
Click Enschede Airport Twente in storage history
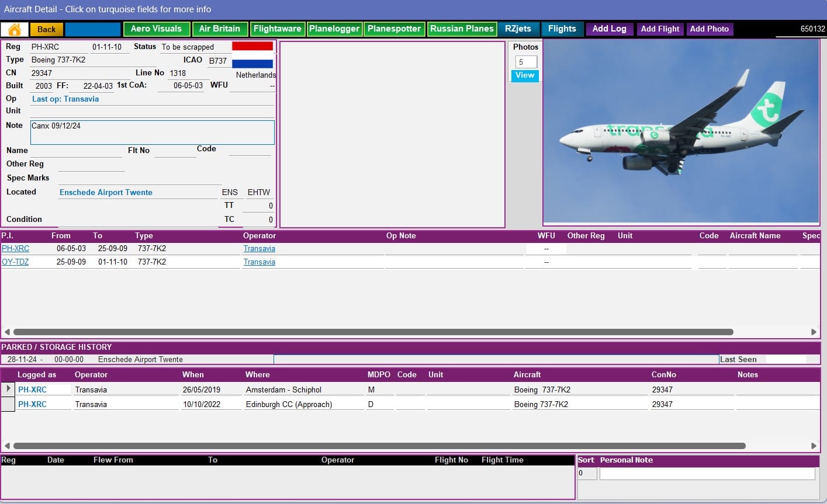[x=140, y=359]
